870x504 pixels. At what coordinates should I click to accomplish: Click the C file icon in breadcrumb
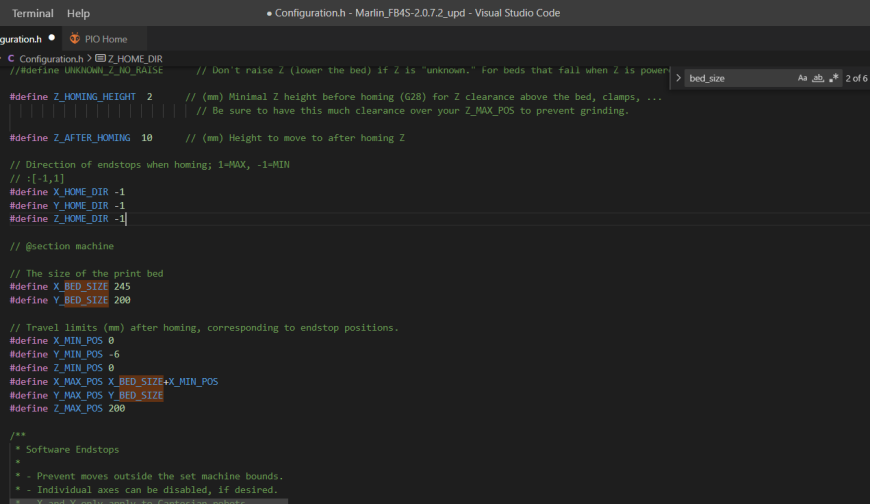(11, 58)
